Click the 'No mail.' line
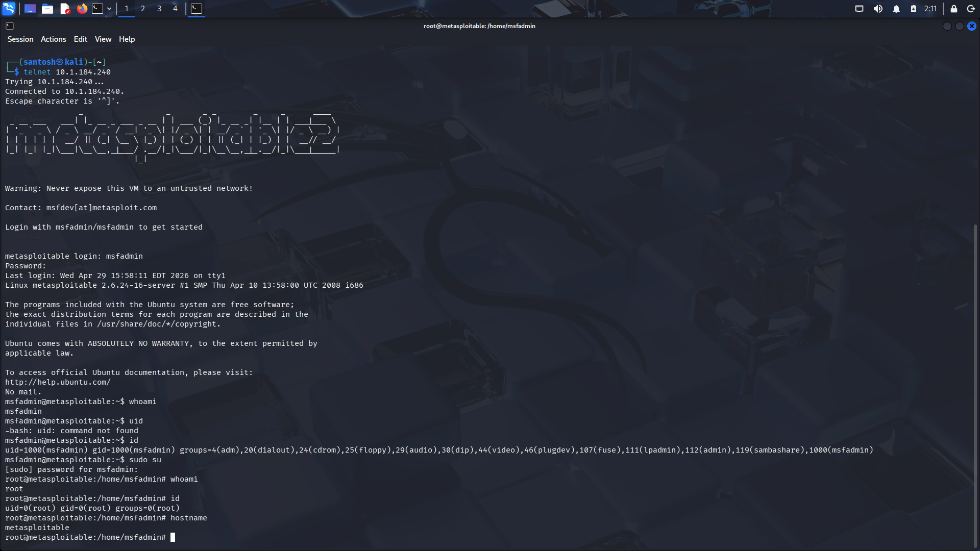This screenshot has width=980, height=551. (x=23, y=392)
